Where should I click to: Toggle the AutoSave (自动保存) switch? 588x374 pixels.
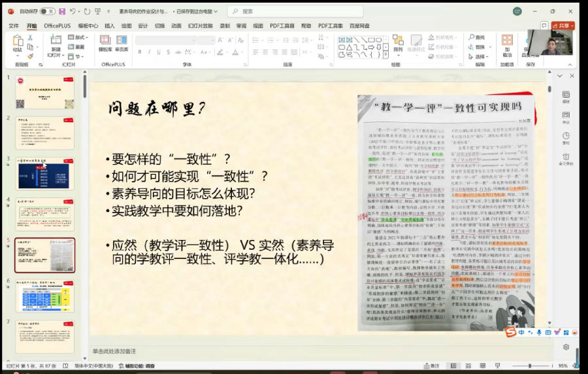pyautogui.click(x=47, y=11)
